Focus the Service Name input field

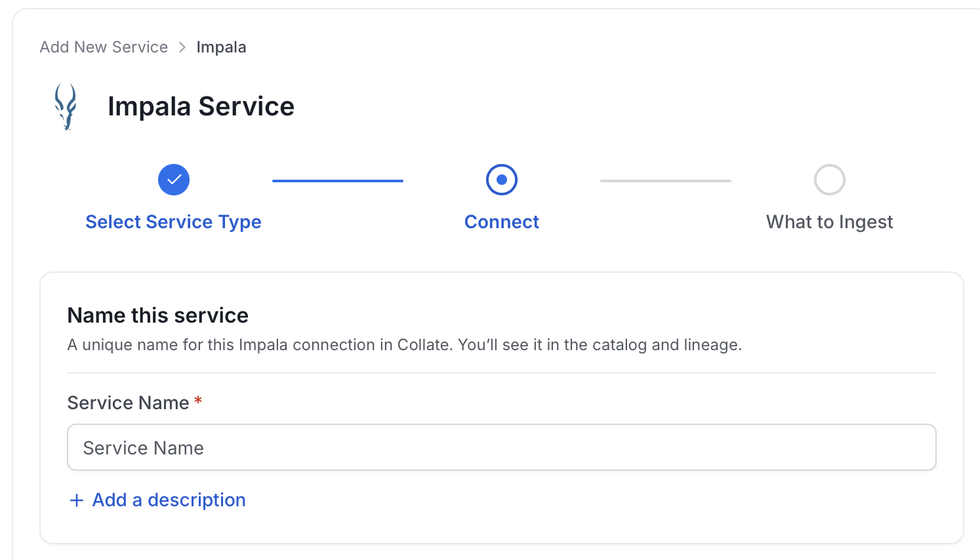click(x=502, y=447)
